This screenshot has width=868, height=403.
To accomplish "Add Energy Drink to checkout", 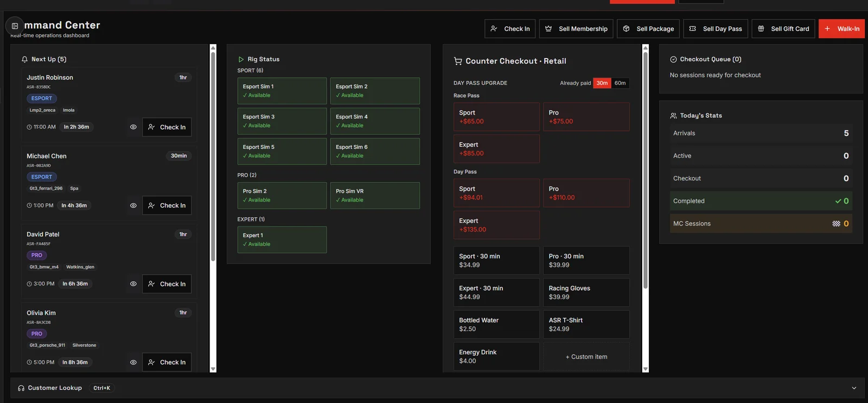I will click(x=496, y=357).
